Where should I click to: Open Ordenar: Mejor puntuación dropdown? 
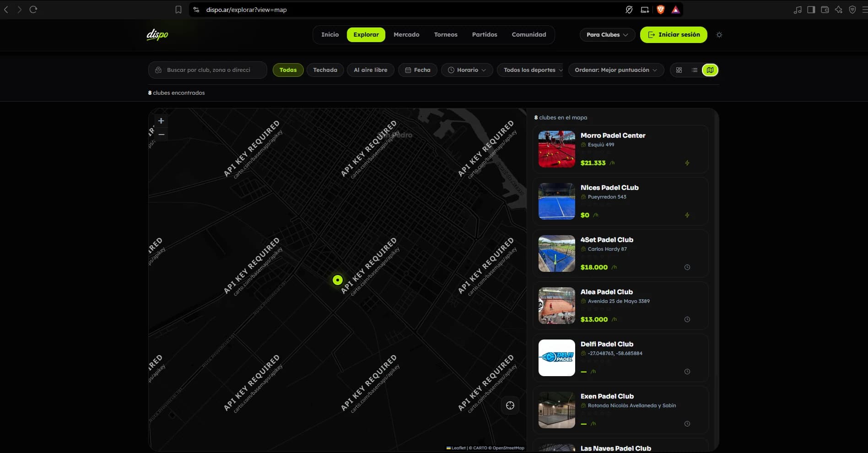click(x=616, y=70)
